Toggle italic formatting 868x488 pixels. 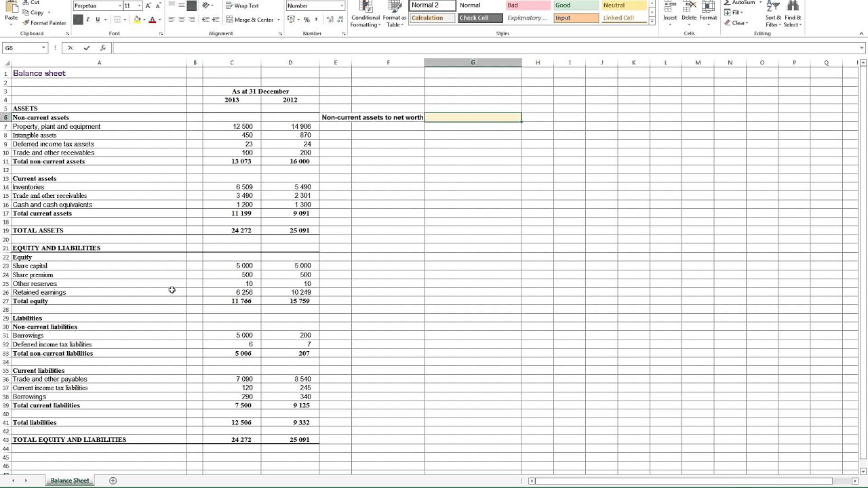pyautogui.click(x=87, y=20)
